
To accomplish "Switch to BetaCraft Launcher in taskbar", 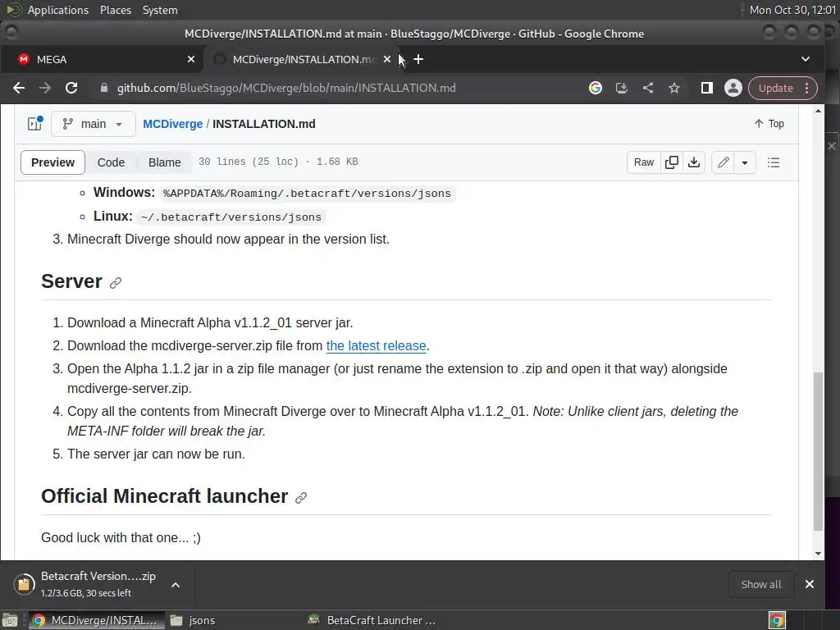I will 372,620.
